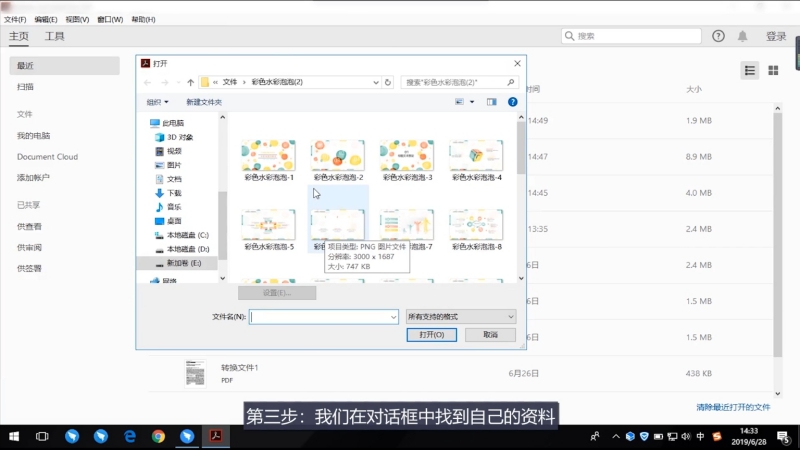Click the blue help icon in the dialog
This screenshot has width=800, height=450.
tap(512, 102)
